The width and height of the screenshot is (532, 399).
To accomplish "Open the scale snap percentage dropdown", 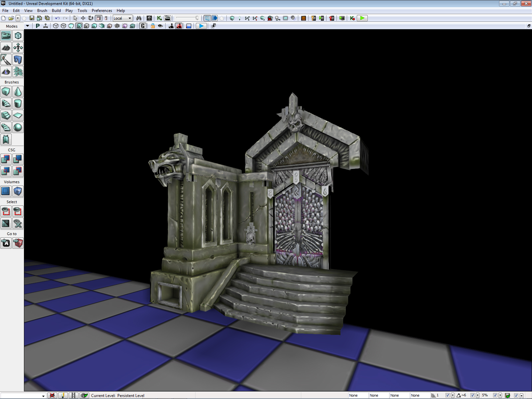I will [500, 395].
